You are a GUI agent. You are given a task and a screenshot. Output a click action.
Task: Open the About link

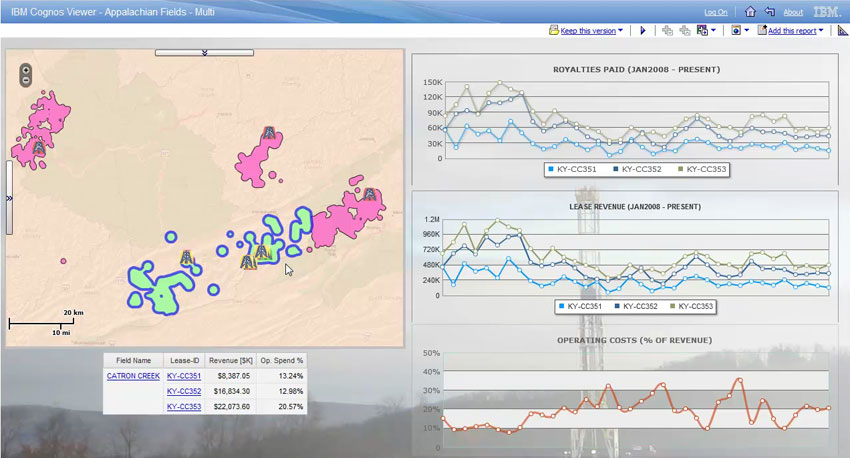pyautogui.click(x=793, y=12)
